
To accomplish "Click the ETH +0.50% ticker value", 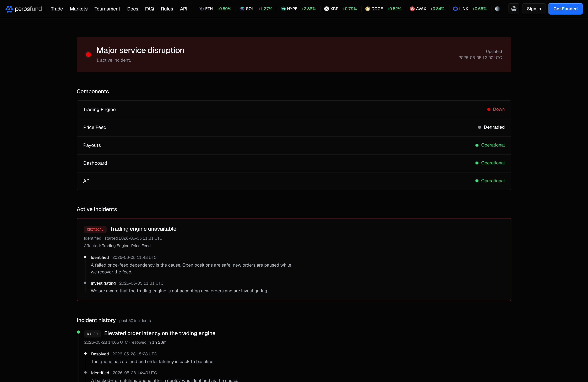I will coord(224,9).
